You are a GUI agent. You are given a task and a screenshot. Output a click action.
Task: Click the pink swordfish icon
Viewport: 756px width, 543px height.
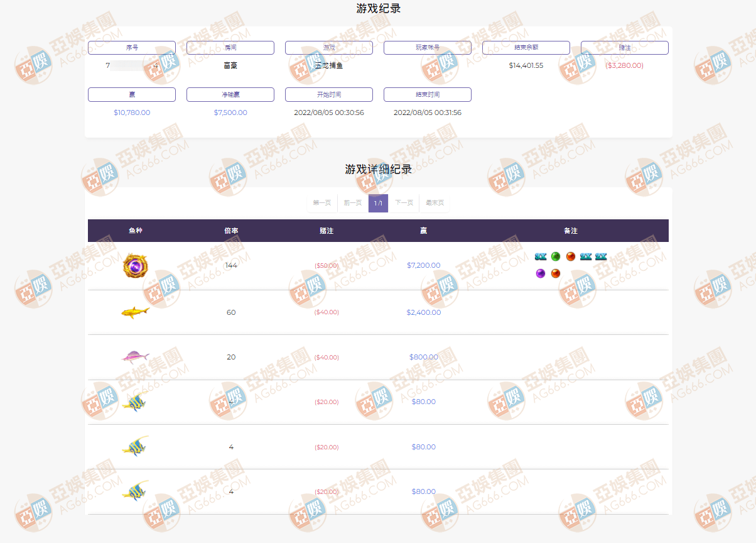135,357
